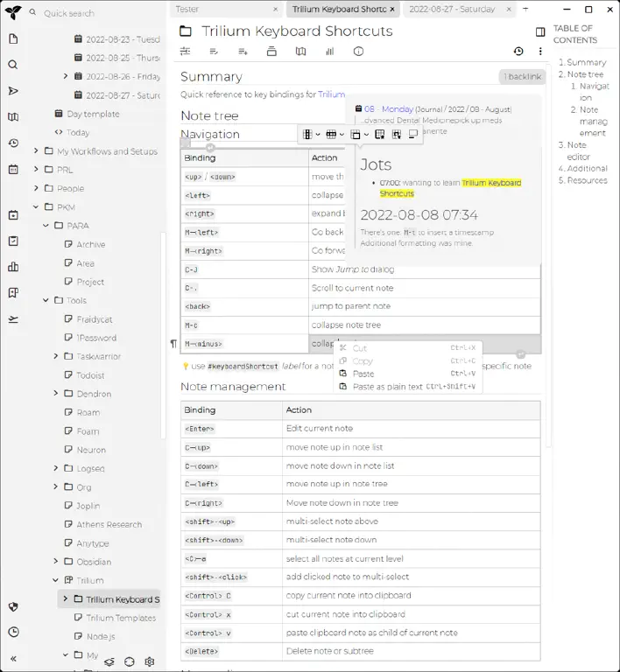620x672 pixels.
Task: Follow the Trilium link in the Summary
Action: (x=331, y=94)
